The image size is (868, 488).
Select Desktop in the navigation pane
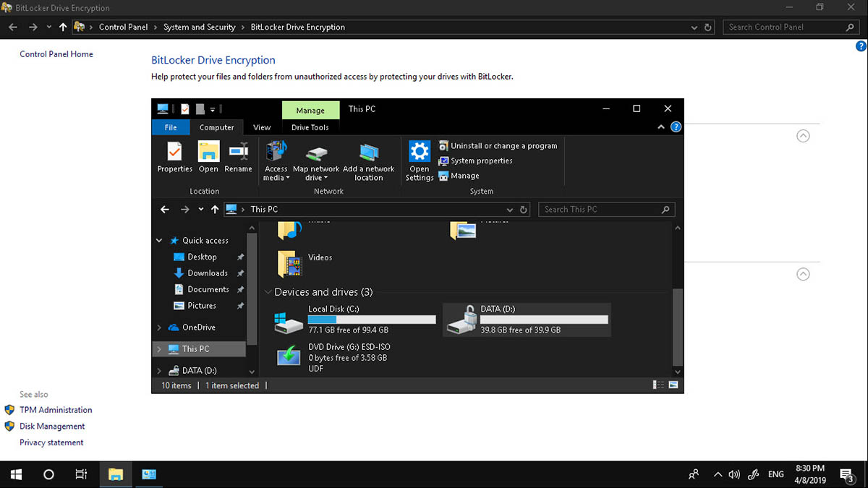(200, 257)
